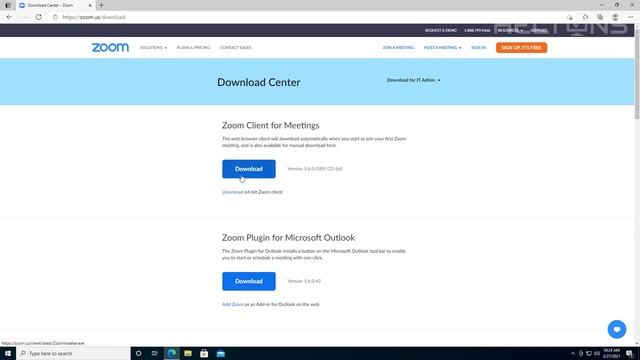Open the Support link
Viewport: 640px width, 360px height.
pyautogui.click(x=539, y=31)
